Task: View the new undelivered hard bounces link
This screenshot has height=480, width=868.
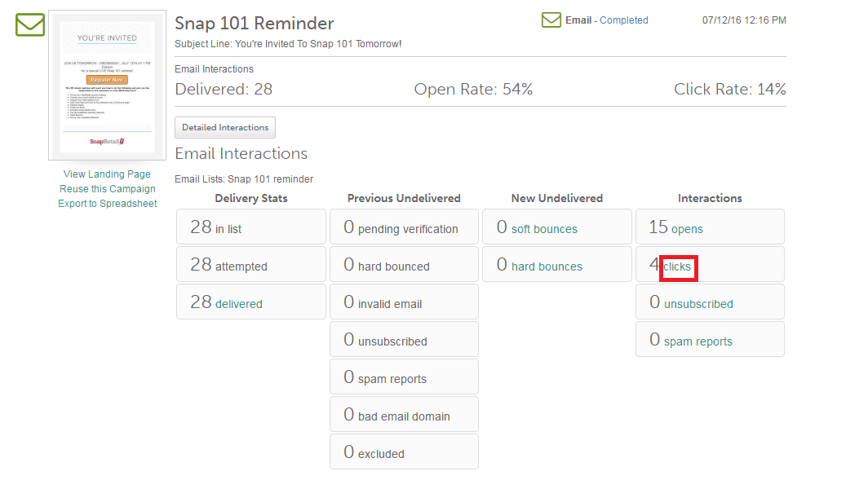Action: 547,266
